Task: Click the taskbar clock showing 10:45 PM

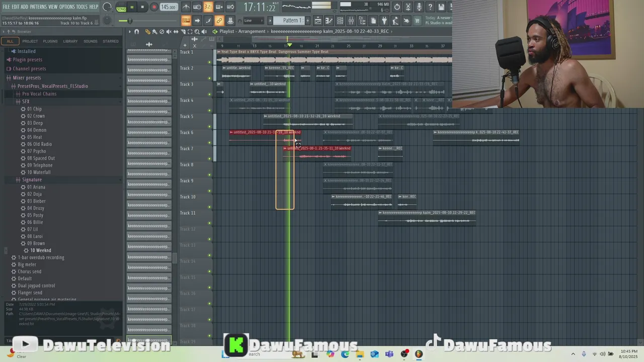Action: (629, 354)
